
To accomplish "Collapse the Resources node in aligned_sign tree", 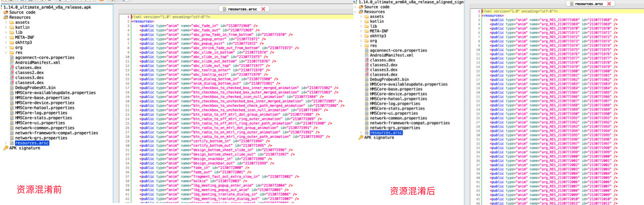I will (x=356, y=12).
